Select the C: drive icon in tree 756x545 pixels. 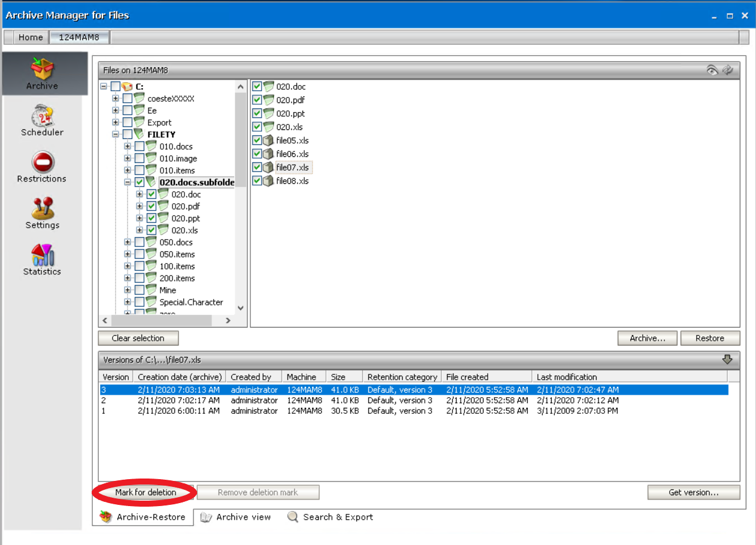(x=127, y=86)
